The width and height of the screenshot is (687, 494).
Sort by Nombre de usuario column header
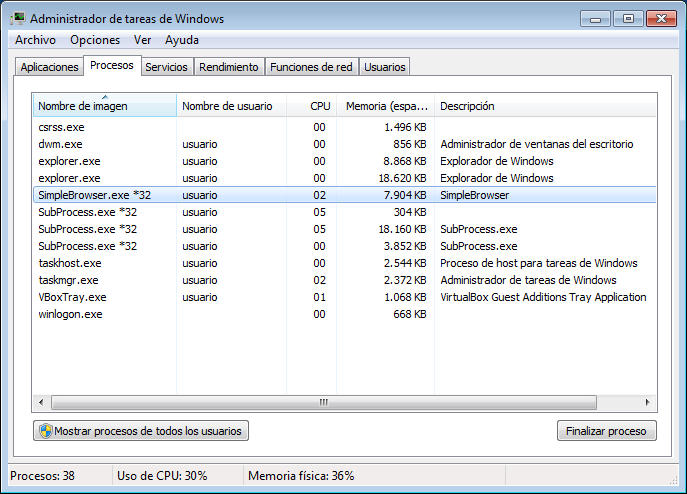tap(231, 106)
